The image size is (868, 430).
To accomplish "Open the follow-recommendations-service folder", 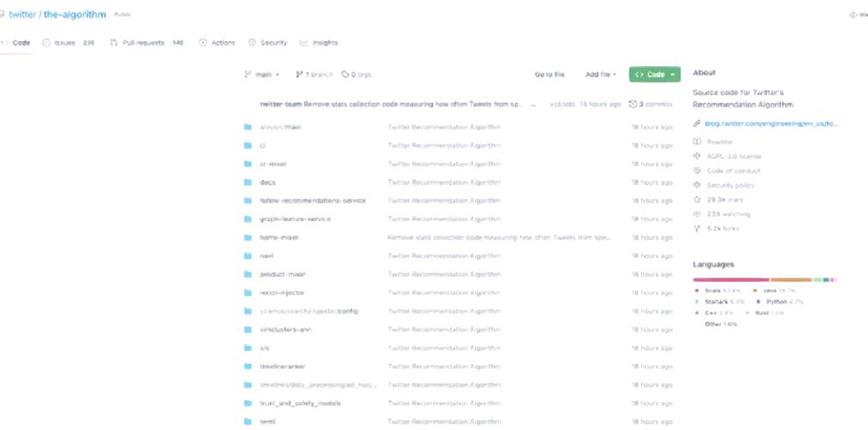I will [x=313, y=200].
